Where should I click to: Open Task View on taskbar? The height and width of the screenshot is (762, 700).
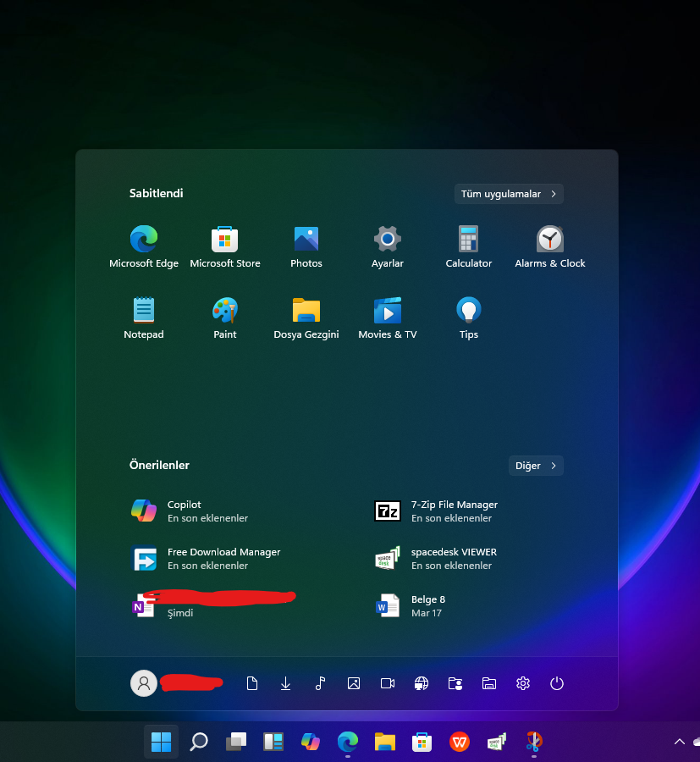click(236, 742)
